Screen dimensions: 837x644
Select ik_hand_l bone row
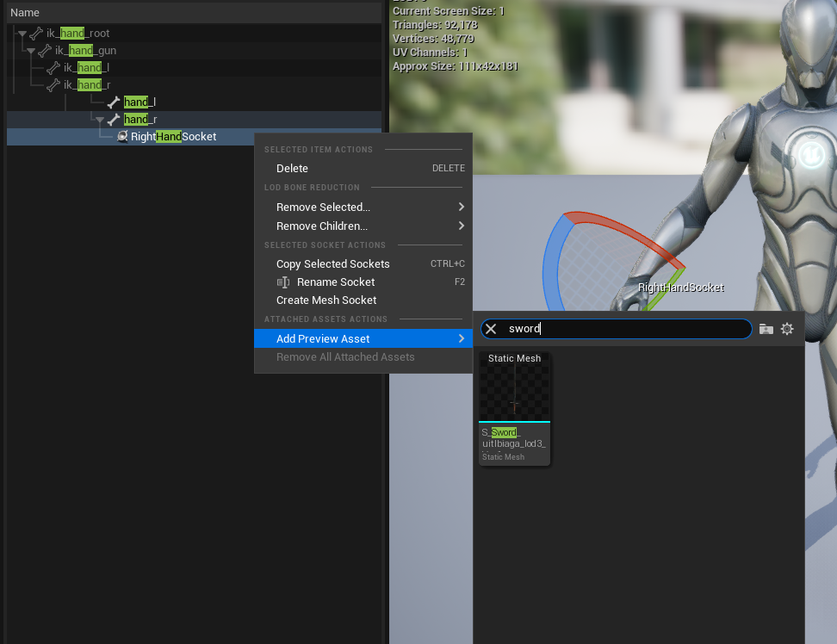195,67
